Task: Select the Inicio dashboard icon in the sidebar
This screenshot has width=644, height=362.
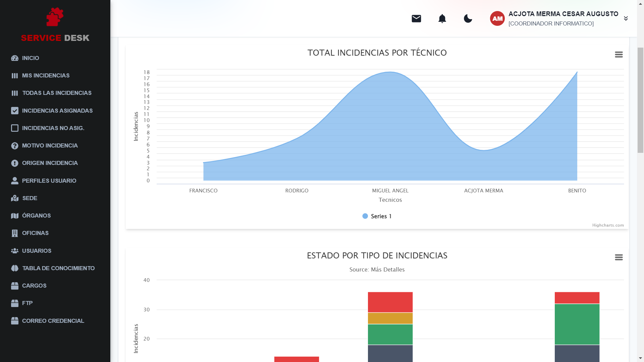Action: (14, 58)
